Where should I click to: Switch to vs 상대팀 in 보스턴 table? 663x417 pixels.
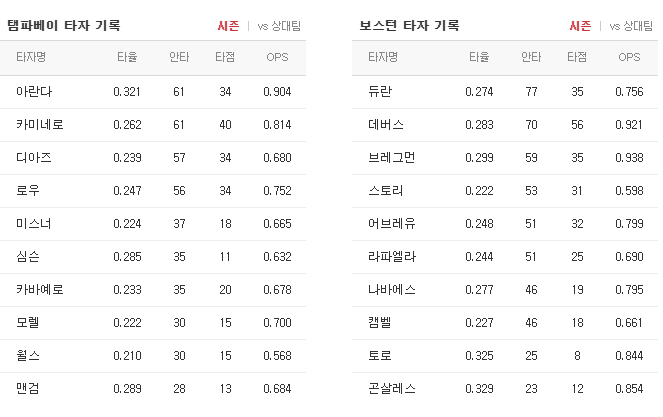(631, 26)
